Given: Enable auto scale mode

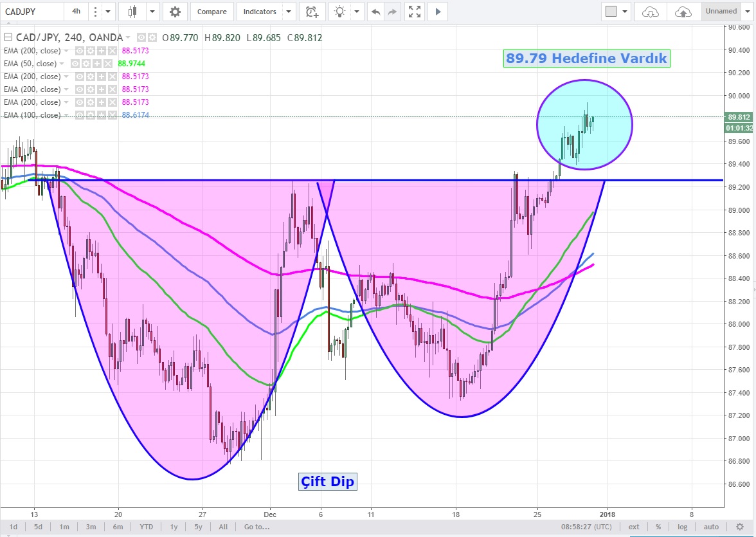Looking at the screenshot, I should click(x=710, y=527).
